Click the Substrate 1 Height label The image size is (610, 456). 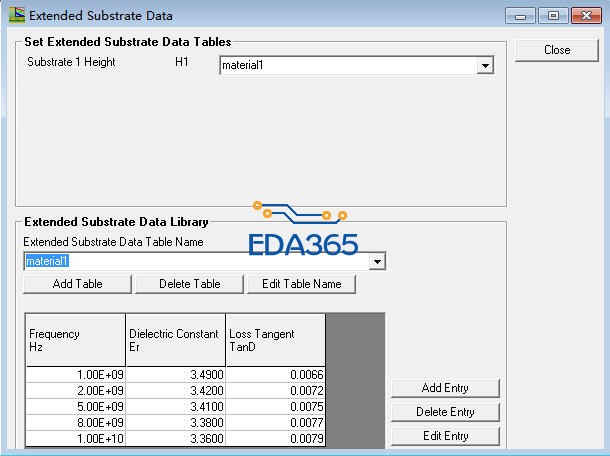(71, 62)
